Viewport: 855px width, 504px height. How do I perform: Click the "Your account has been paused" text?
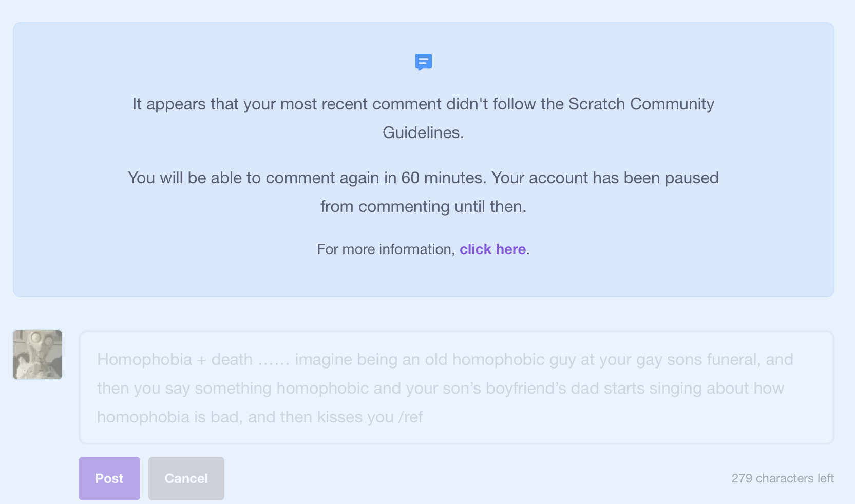click(x=605, y=178)
